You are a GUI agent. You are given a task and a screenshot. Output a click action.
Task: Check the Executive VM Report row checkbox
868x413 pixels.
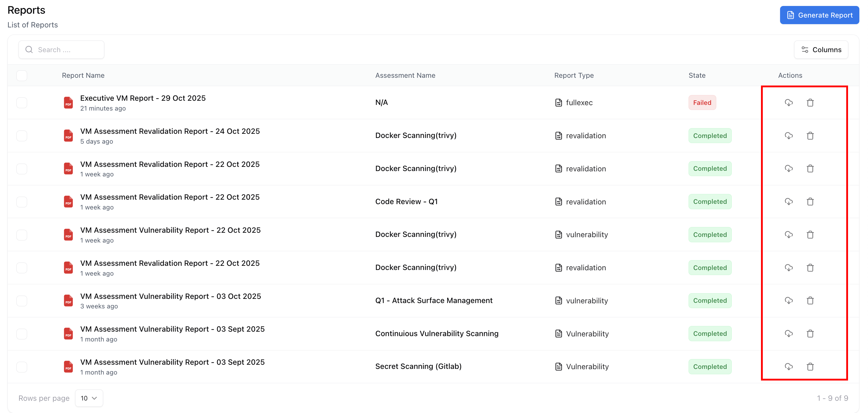click(x=21, y=103)
